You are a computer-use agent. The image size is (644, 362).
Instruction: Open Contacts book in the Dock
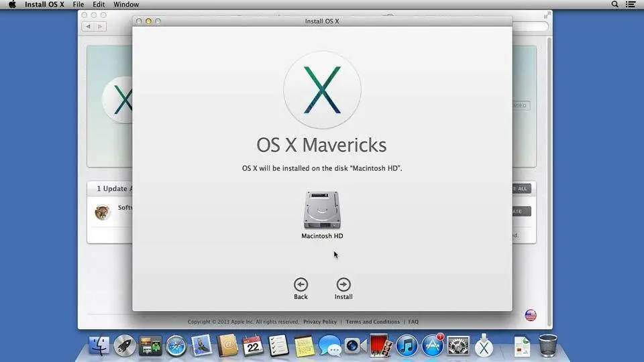(x=227, y=346)
